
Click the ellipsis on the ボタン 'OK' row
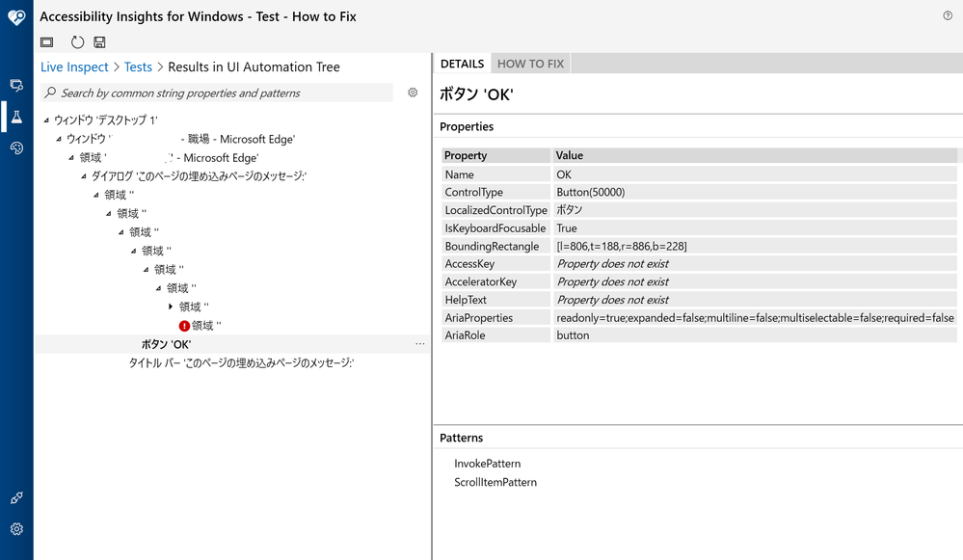tap(419, 344)
